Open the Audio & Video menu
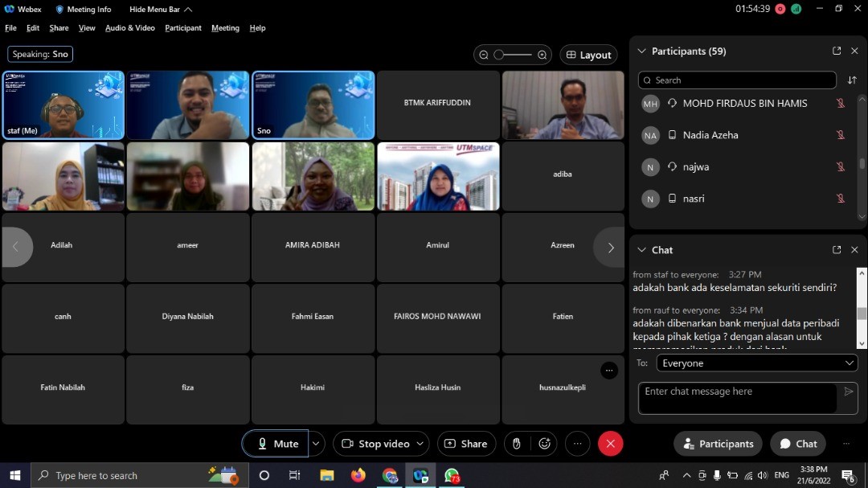 (129, 28)
